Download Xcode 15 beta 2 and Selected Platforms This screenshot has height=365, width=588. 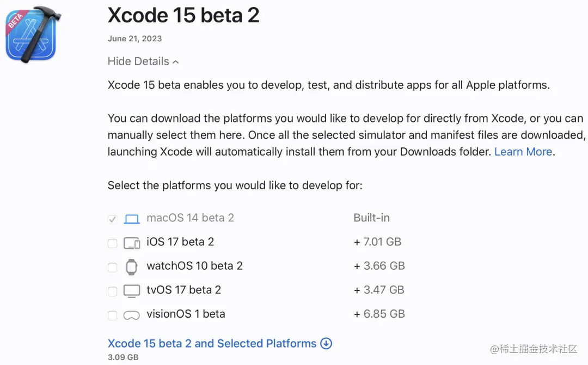[212, 344]
